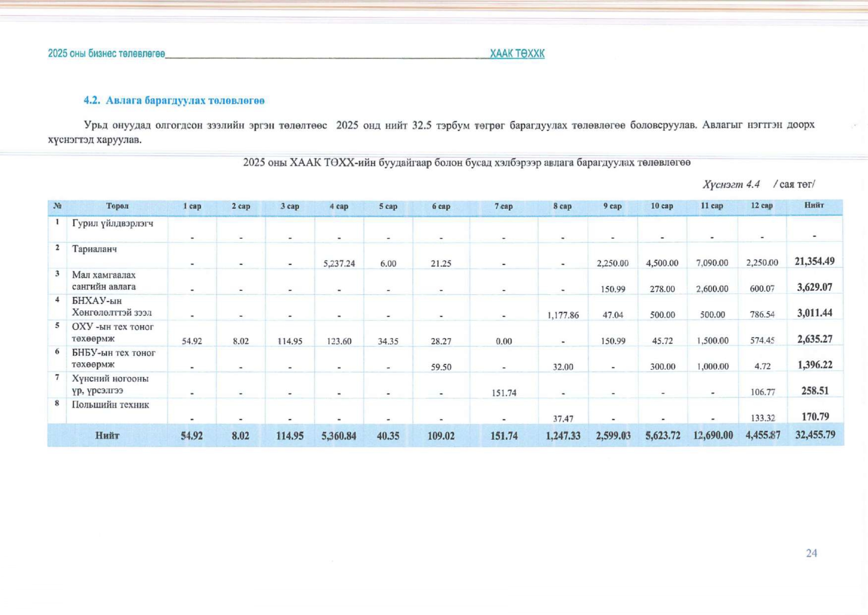Click the cell showing 1,177.86

(x=562, y=315)
